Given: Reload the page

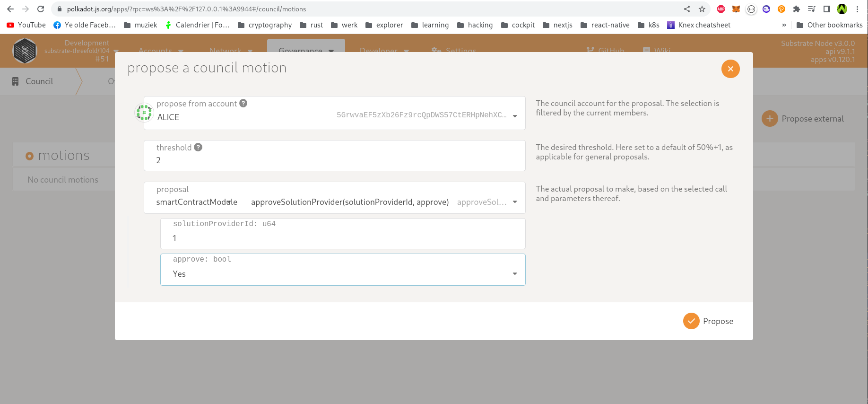Looking at the screenshot, I should tap(41, 9).
